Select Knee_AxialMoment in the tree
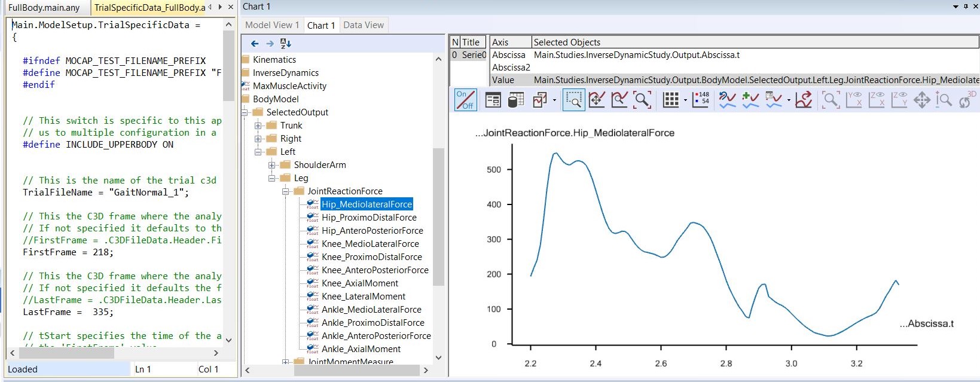Image resolution: width=980 pixels, height=382 pixels. click(360, 283)
